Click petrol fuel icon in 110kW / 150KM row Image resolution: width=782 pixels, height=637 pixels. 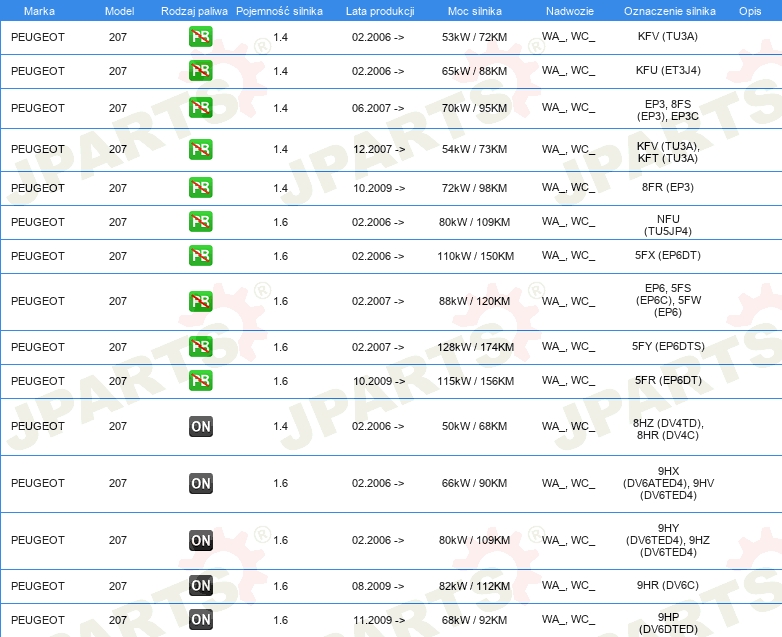200,255
